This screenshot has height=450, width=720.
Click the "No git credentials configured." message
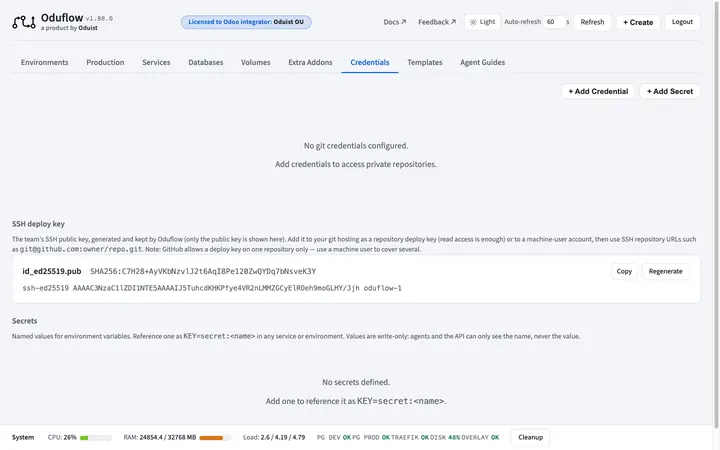point(356,146)
